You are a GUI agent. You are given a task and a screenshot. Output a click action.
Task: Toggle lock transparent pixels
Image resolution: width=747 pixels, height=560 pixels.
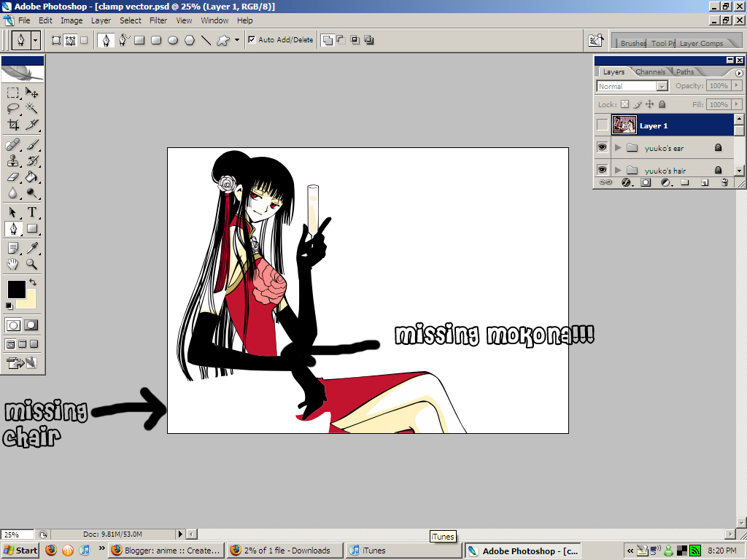click(x=624, y=104)
